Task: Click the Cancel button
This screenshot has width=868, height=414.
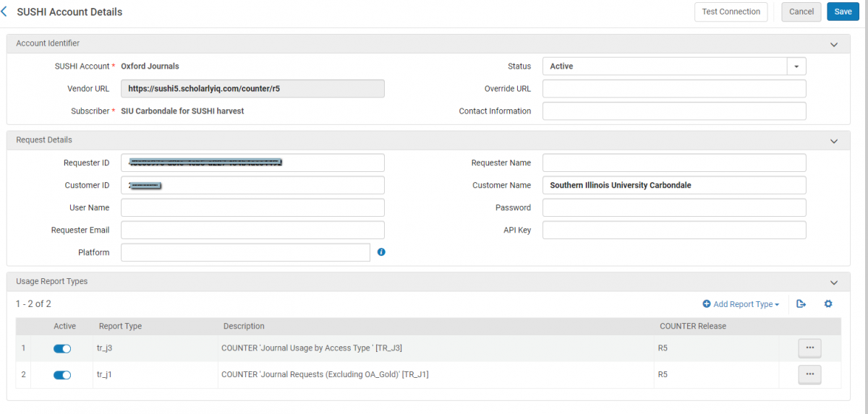Action: 801,12
